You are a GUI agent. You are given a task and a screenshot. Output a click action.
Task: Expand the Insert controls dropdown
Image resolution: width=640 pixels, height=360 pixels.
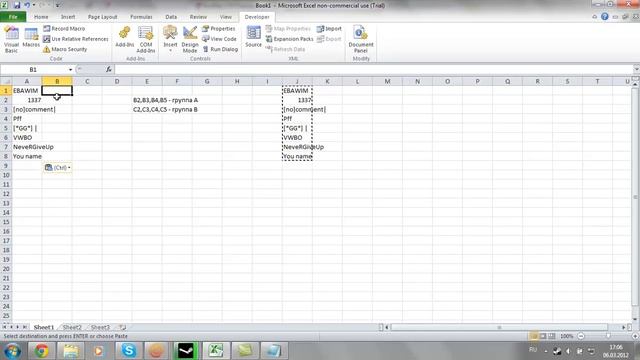pyautogui.click(x=170, y=40)
